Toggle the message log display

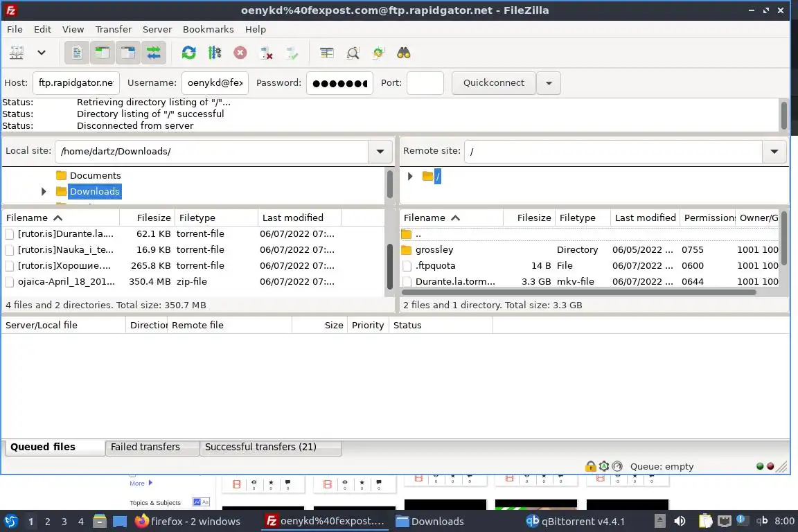77,53
